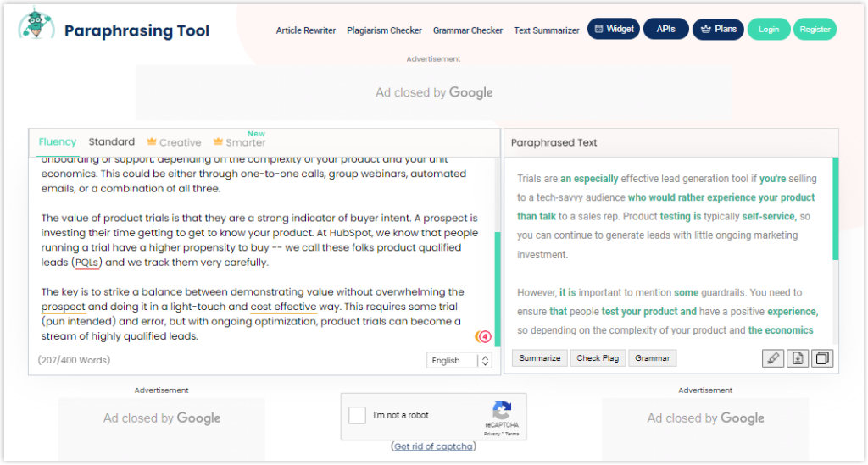Check the I'm not a robot box
This screenshot has width=868, height=465.
pyautogui.click(x=357, y=415)
